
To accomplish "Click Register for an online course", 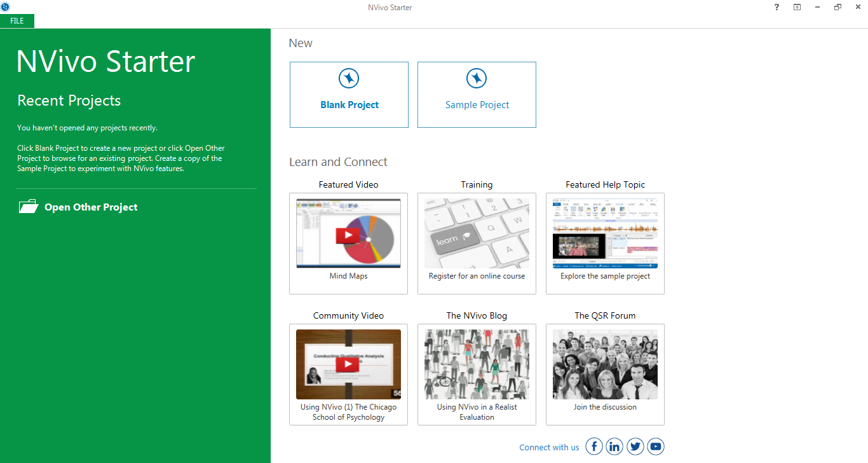I will point(477,276).
